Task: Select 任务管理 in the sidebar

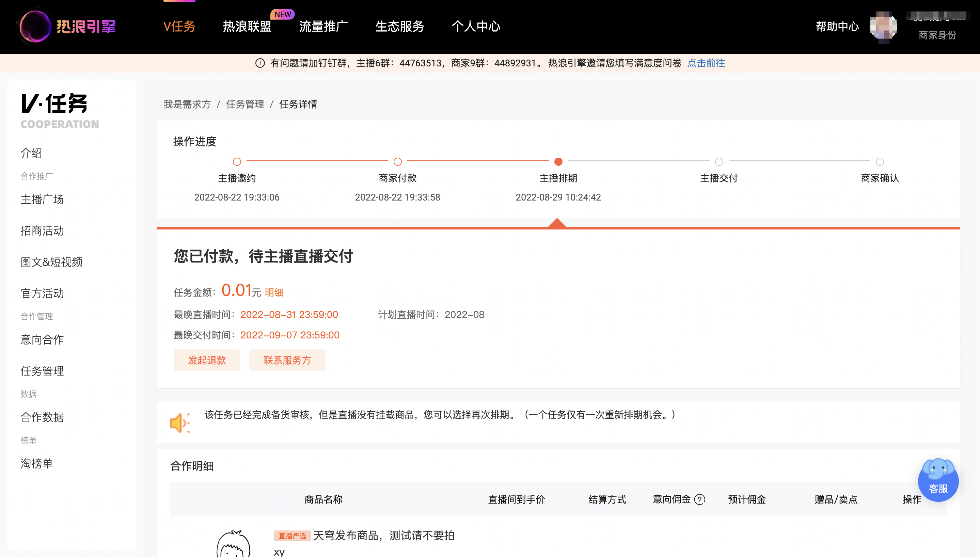Action: coord(42,371)
